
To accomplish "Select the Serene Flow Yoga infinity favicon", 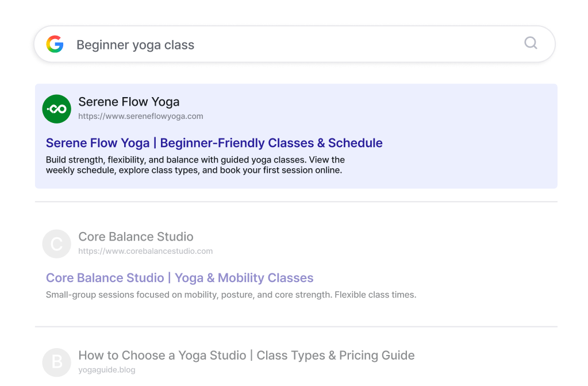I will 56,109.
